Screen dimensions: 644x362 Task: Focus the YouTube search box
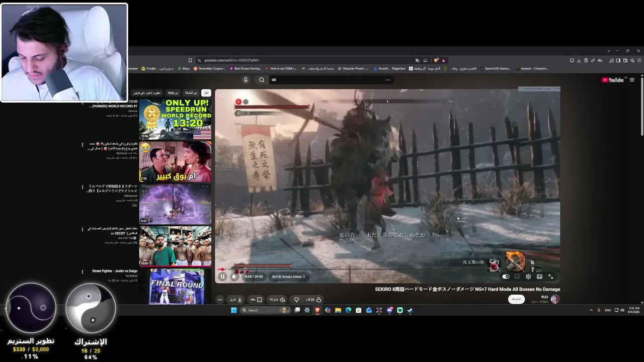331,79
